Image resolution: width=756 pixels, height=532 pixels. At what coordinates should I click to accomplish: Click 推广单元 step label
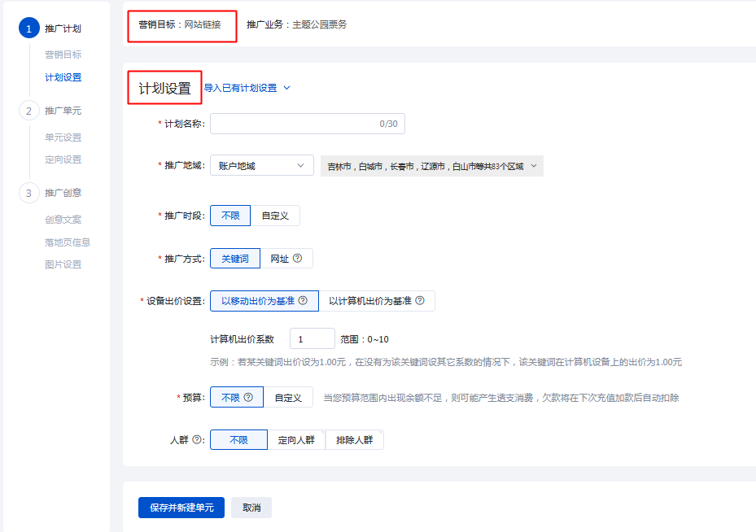coord(63,111)
